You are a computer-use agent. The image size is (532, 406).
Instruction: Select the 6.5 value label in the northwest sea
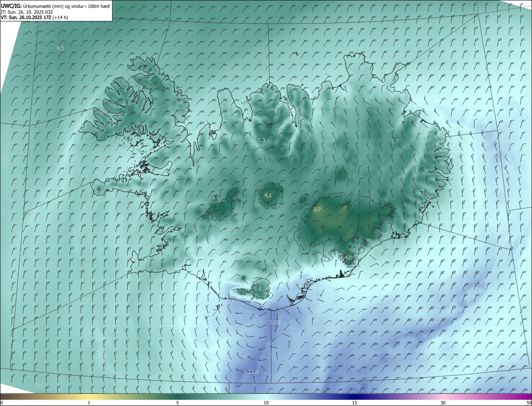pyautogui.click(x=60, y=48)
